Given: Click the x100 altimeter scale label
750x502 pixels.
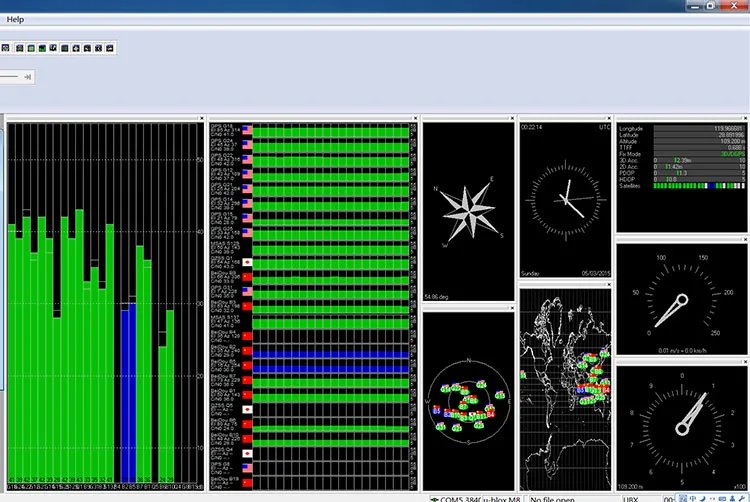Looking at the screenshot, I should point(740,486).
